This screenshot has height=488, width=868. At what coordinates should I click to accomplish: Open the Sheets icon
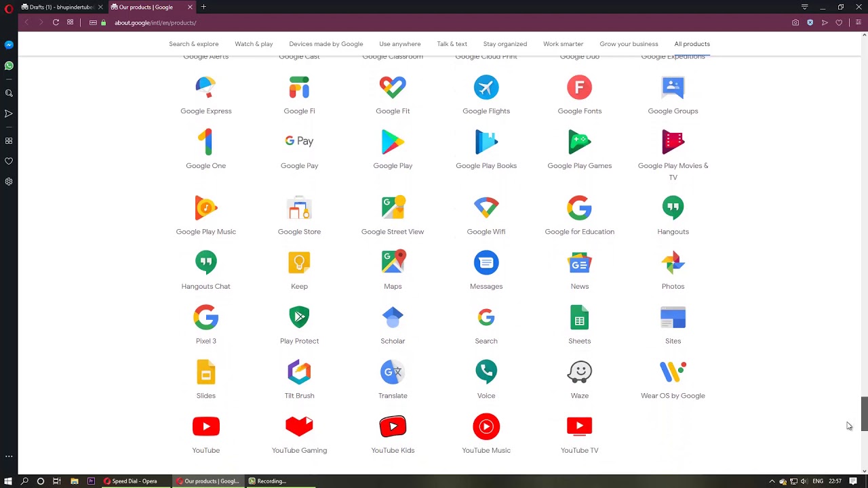[x=580, y=317]
